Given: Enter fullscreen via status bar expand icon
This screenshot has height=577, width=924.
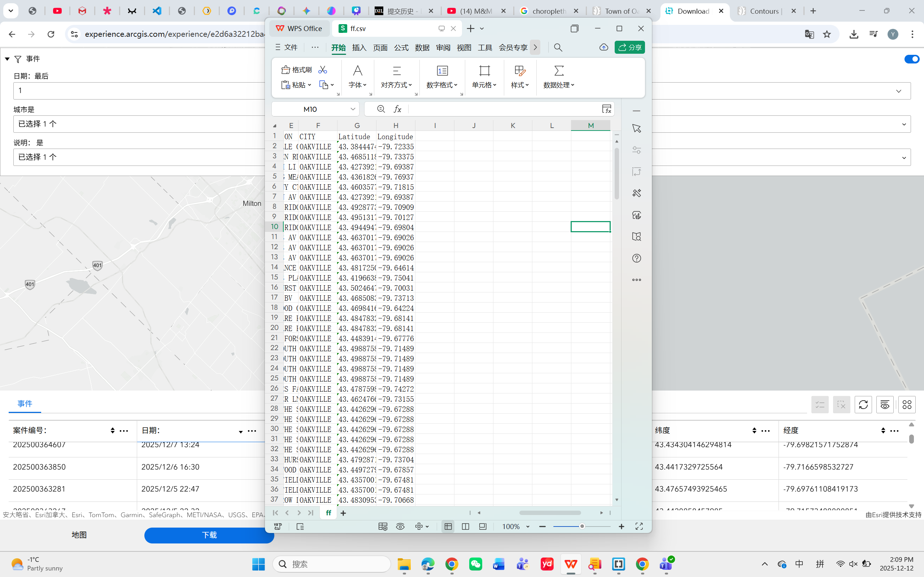Looking at the screenshot, I should point(639,527).
